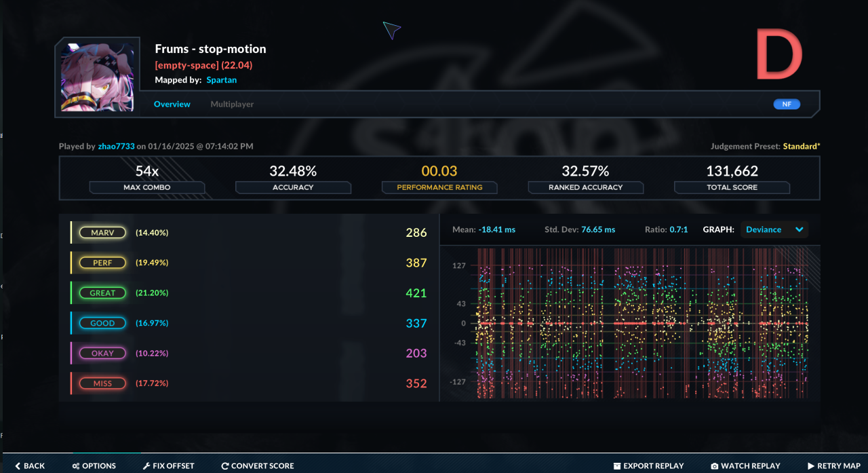Click the 54x max combo value
Screen dimensions: 868x473
tap(147, 171)
